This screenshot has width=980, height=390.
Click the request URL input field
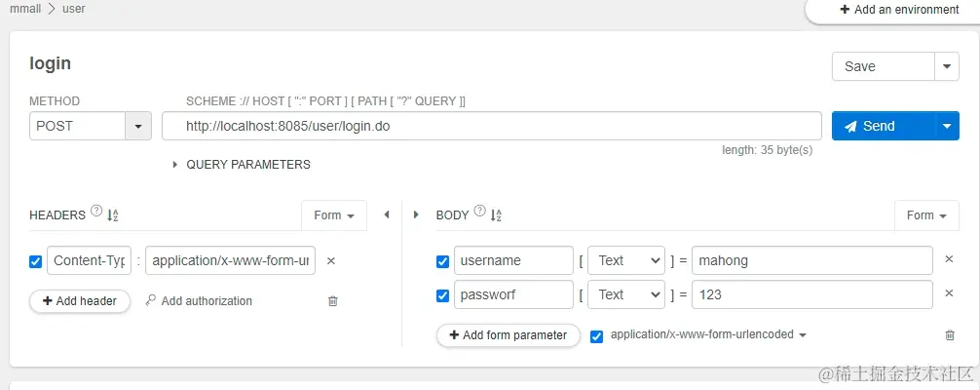492,126
